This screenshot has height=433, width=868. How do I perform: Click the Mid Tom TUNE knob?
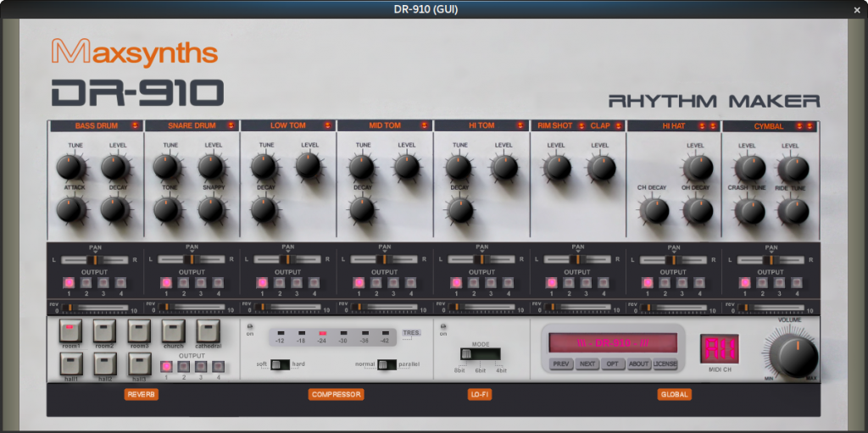pos(361,167)
